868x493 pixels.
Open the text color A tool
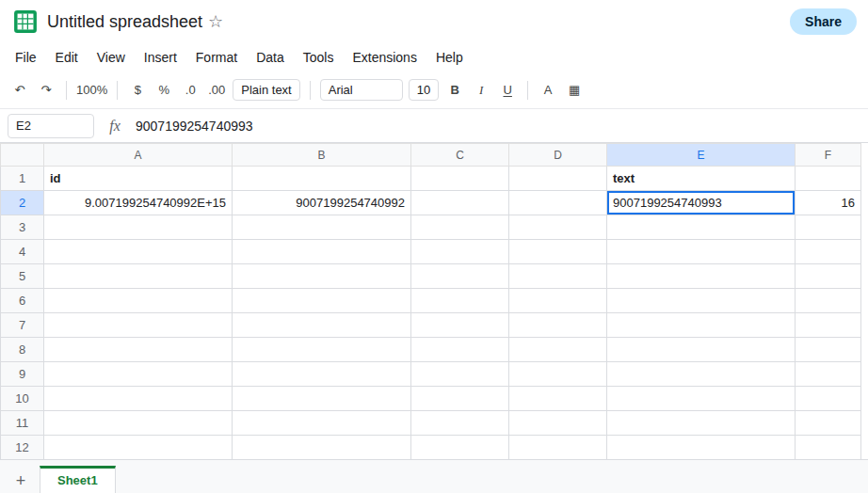click(x=548, y=90)
